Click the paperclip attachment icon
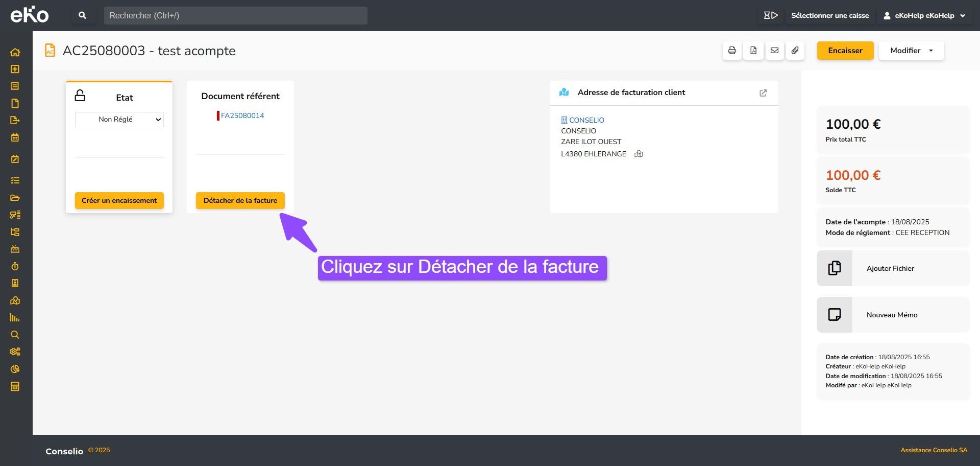Screen dimensions: 980x466 pos(795,51)
